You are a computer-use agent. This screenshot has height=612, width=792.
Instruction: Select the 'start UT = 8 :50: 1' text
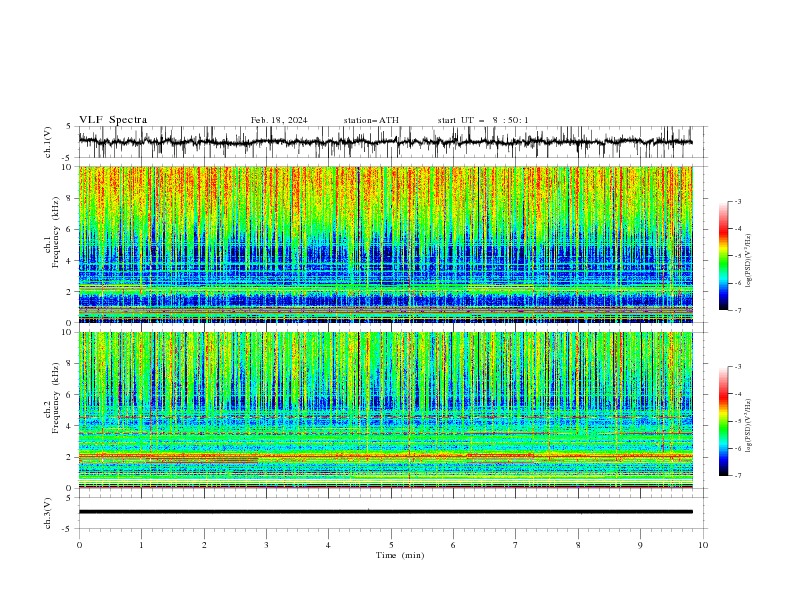tap(483, 120)
